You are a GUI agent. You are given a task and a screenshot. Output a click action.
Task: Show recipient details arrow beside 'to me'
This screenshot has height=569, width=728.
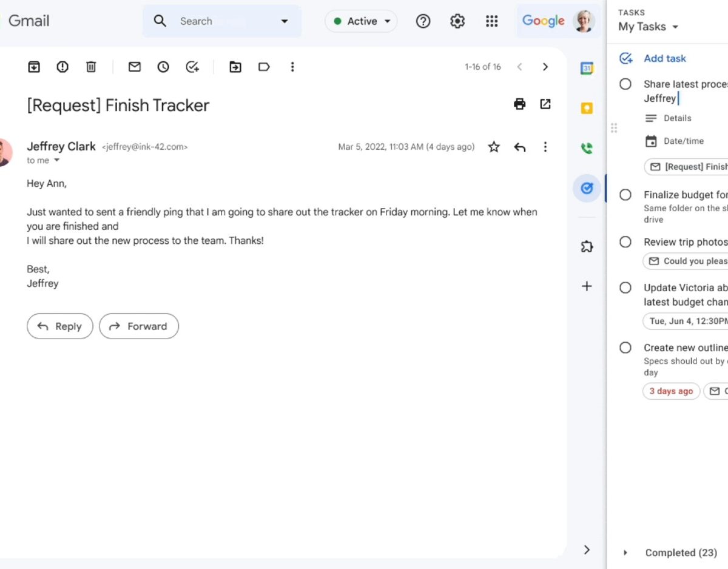57,161
